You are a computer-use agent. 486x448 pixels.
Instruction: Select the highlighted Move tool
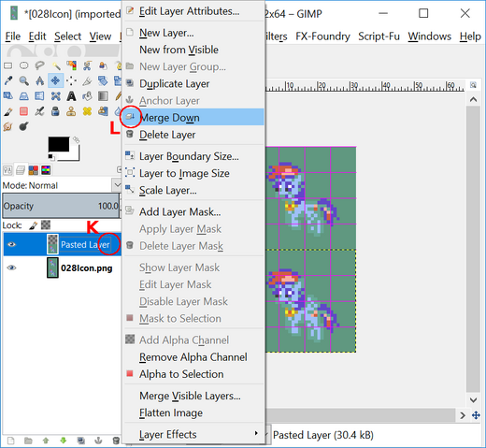tap(56, 80)
